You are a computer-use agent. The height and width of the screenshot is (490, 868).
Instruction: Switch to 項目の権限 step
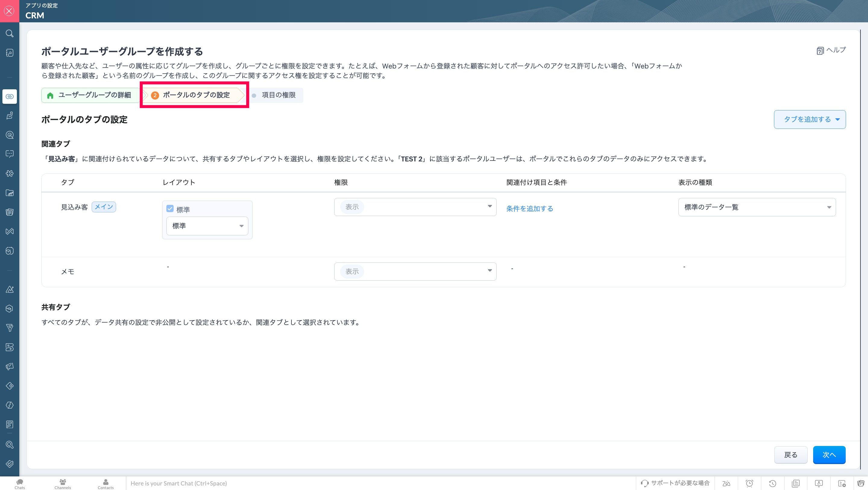(x=278, y=95)
